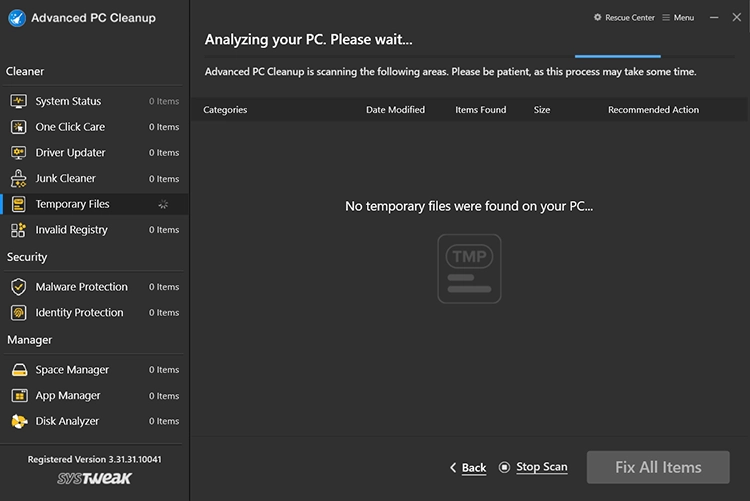
Task: Click the One Click Care icon
Action: (x=18, y=127)
